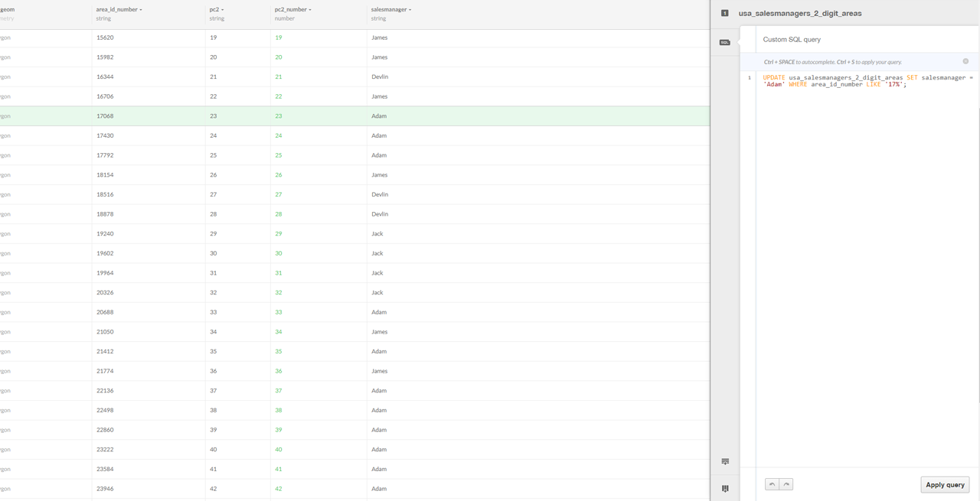Select area_id_number cell 19964
Viewport: 980px width, 501px height.
pos(105,273)
